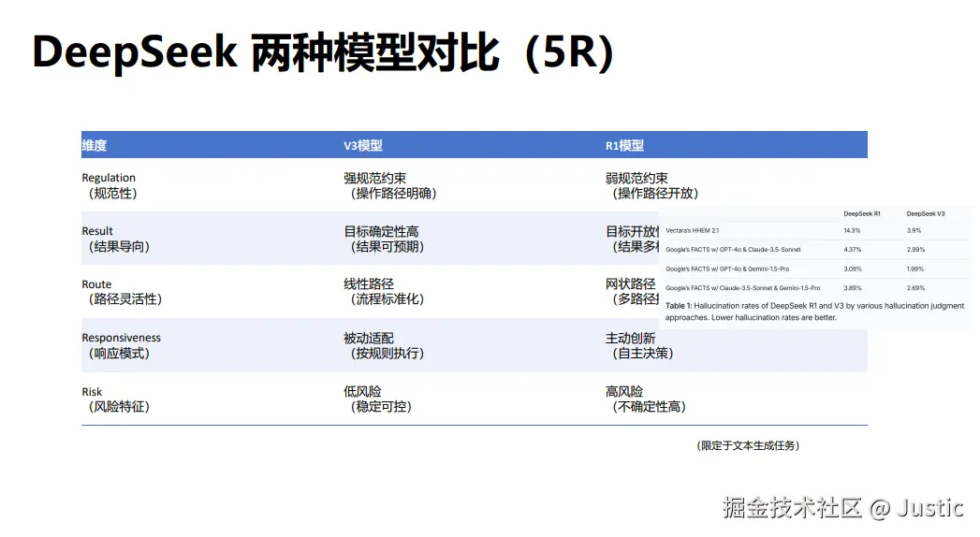Click the "Risk（风险特征）" row label
The height and width of the screenshot is (537, 980).
point(116,399)
